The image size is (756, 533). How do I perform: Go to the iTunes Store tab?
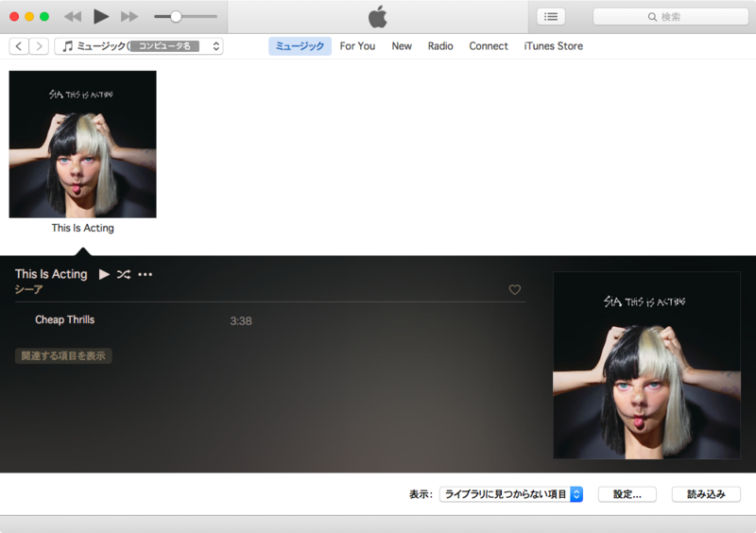point(554,46)
